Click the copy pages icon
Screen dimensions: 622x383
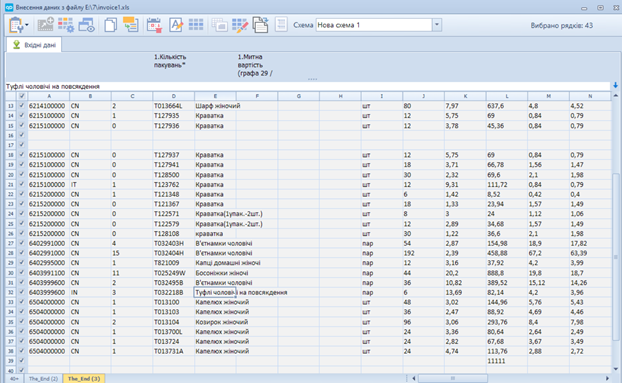[111, 25]
